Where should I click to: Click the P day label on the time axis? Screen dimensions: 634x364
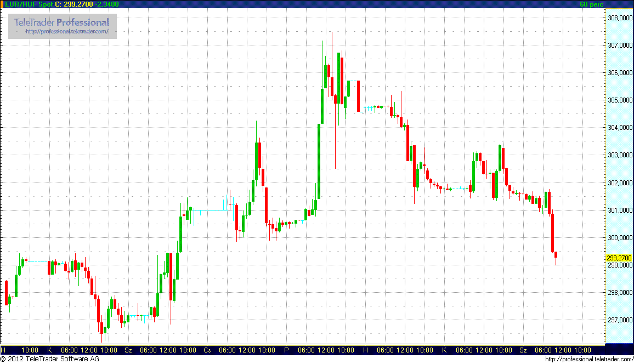[x=286, y=350]
